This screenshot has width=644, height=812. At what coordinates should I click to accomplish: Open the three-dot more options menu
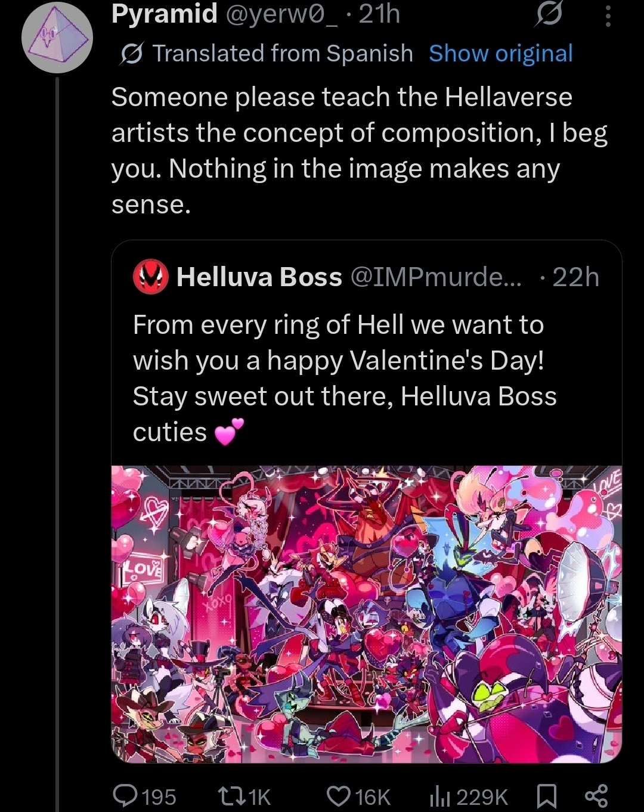click(608, 16)
